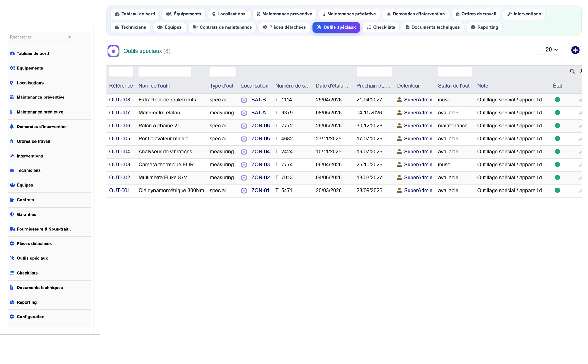Click edit pencil icon in OUT-008 row

click(x=580, y=100)
